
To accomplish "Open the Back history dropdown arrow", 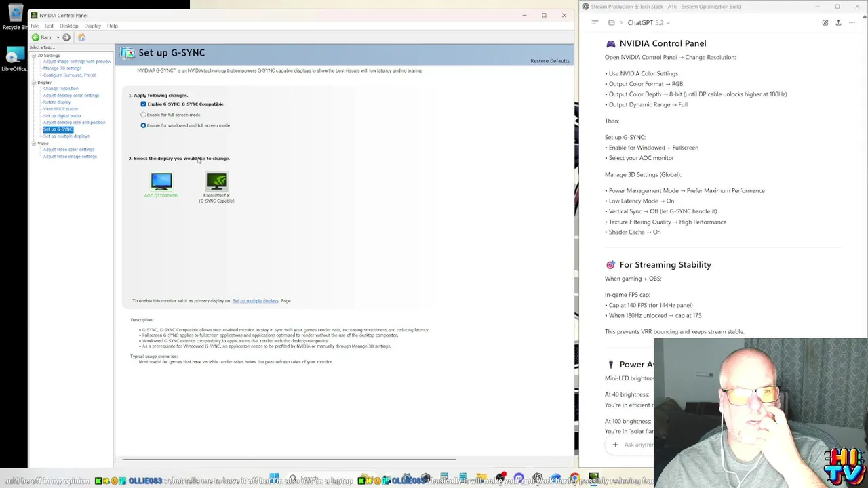I will coord(58,37).
